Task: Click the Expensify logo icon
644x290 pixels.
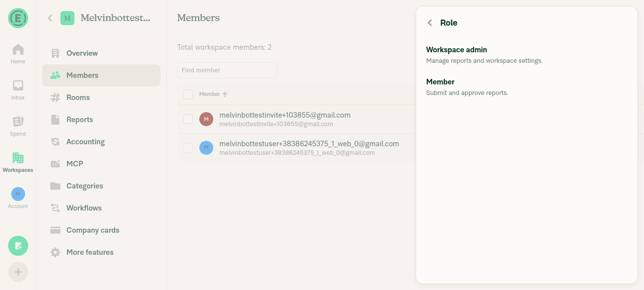Action: [x=18, y=18]
